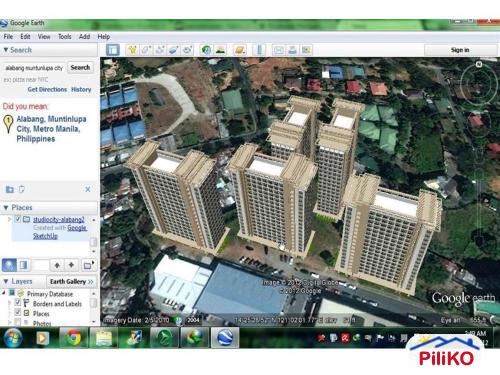The height and width of the screenshot is (375, 500).
Task: Clear search results with the X icon
Action: tap(88, 189)
